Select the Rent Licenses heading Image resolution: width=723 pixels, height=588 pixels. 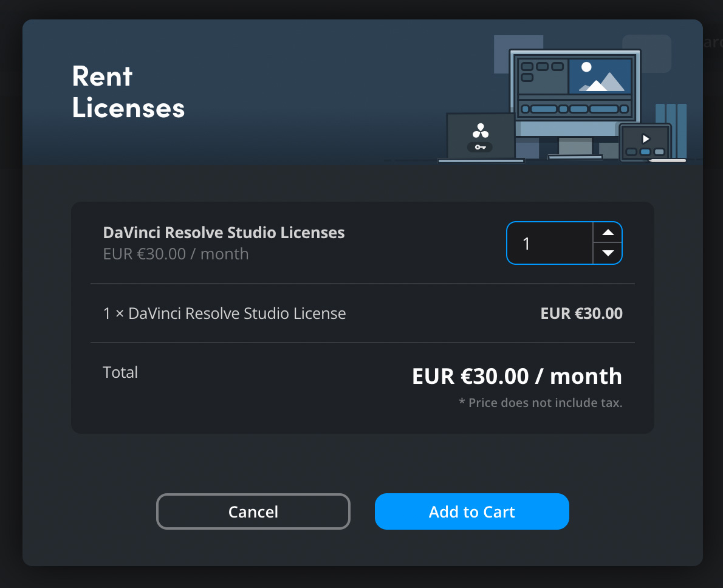coord(128,92)
